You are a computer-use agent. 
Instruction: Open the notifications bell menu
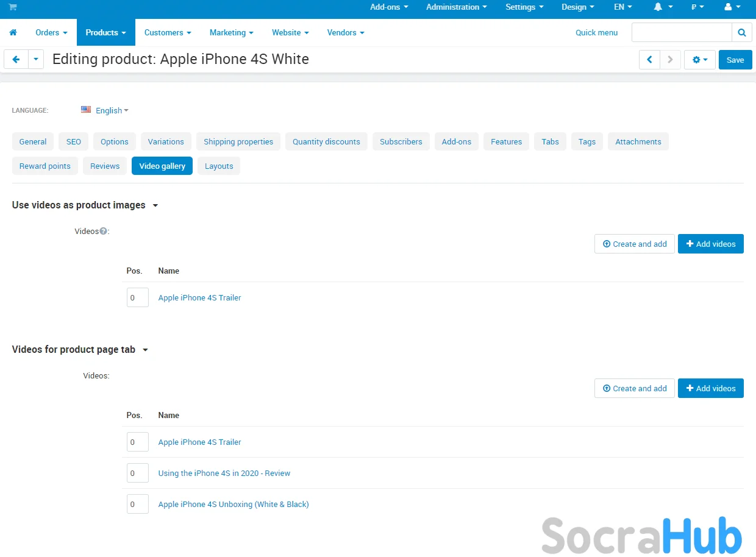[663, 7]
